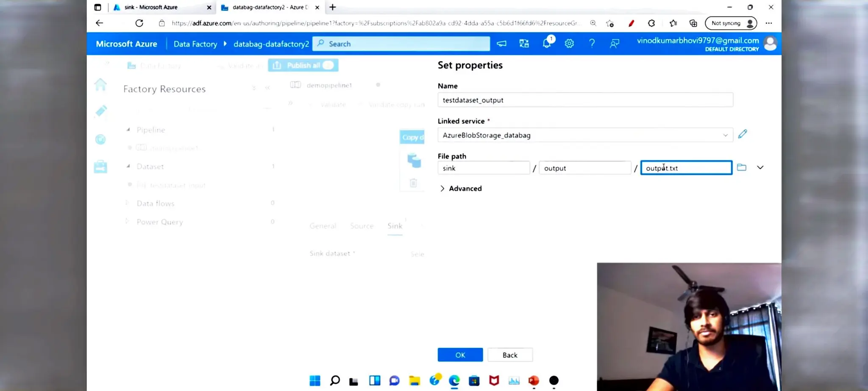This screenshot has height=391, width=868.
Task: Open the Help question mark menu
Action: click(592, 43)
